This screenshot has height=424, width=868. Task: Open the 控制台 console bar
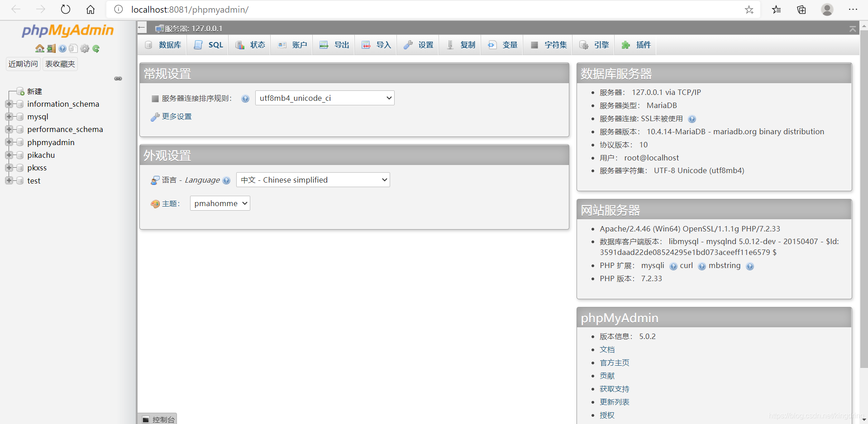(157, 419)
